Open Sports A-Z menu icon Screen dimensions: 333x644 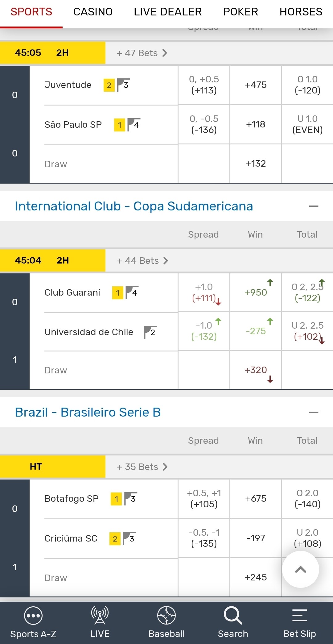[33, 616]
